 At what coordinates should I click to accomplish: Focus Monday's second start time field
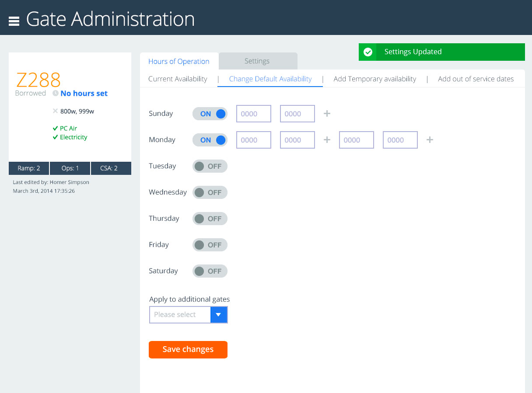pyautogui.click(x=357, y=140)
